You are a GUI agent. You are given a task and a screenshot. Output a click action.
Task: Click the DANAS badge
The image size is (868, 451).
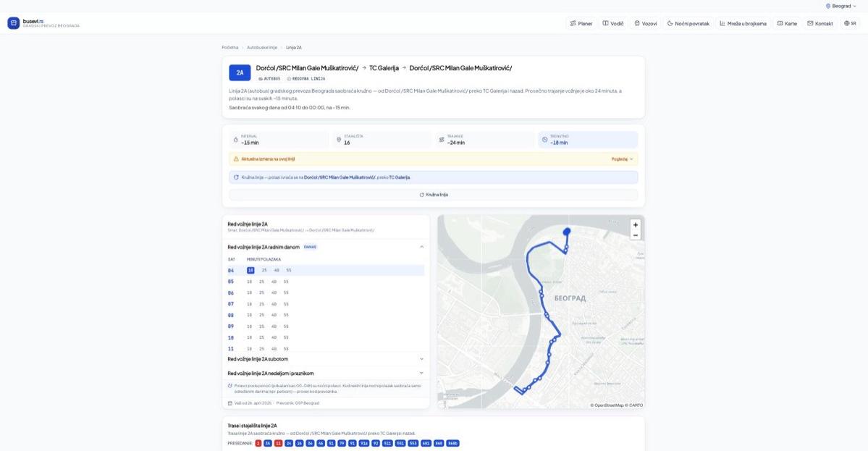[x=310, y=247]
